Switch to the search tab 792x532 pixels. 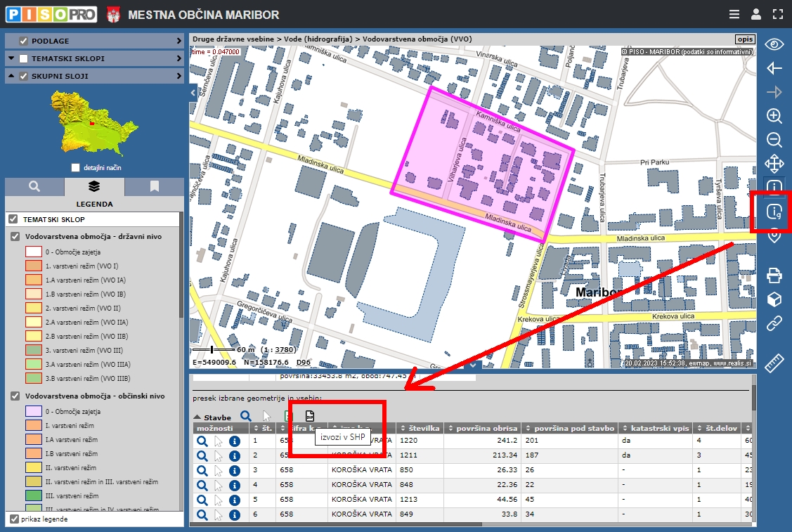pos(34,186)
